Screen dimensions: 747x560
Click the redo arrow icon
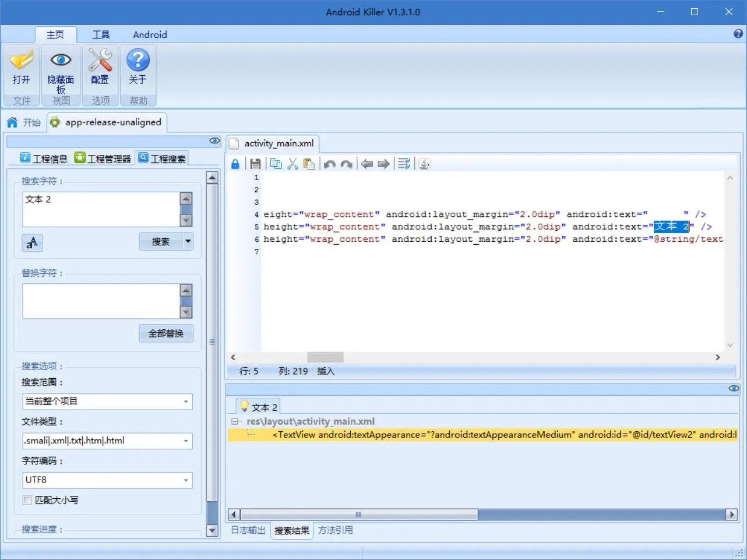[x=346, y=164]
